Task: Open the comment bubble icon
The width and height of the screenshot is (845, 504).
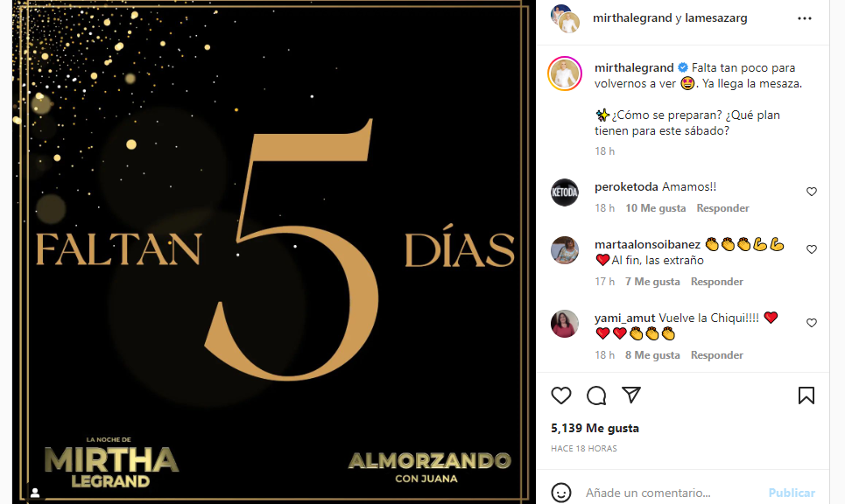Action: [596, 395]
